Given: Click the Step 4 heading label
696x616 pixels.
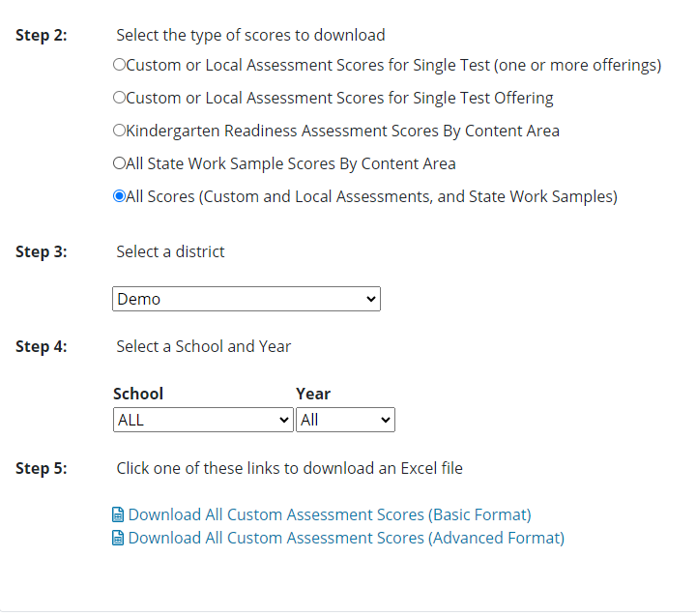Looking at the screenshot, I should pos(42,346).
